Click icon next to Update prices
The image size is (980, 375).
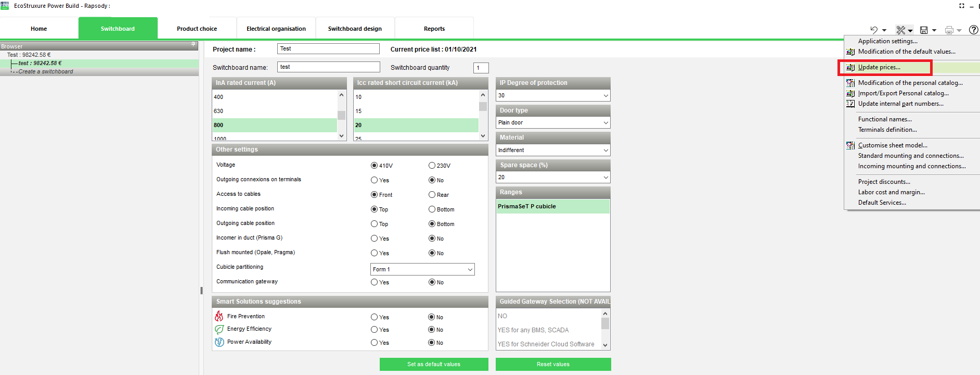850,67
